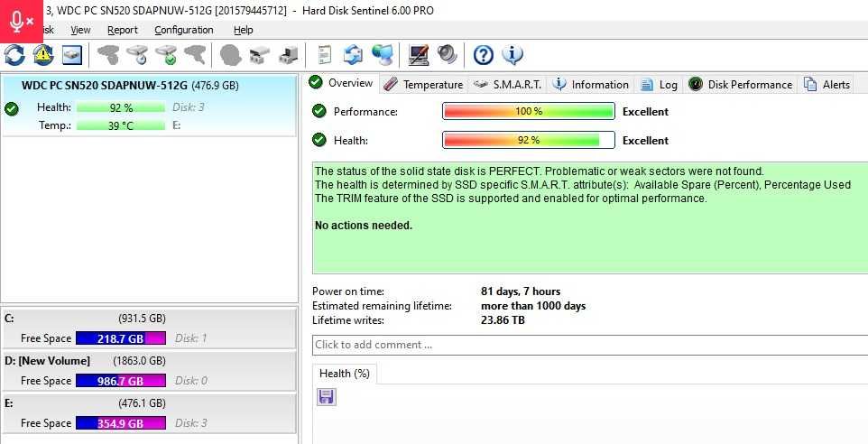The width and height of the screenshot is (868, 444).
Task: Click the 'Disk: 3' label beside disk Health
Action: click(189, 107)
